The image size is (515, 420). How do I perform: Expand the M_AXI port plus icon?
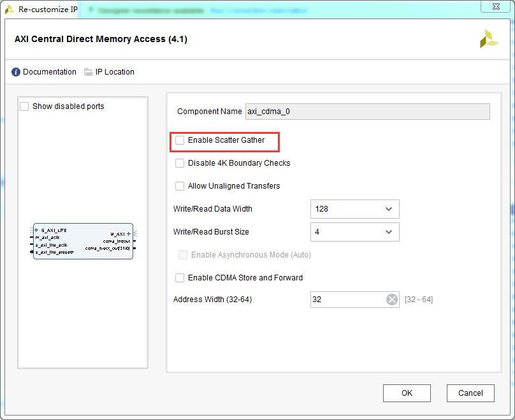point(128,234)
